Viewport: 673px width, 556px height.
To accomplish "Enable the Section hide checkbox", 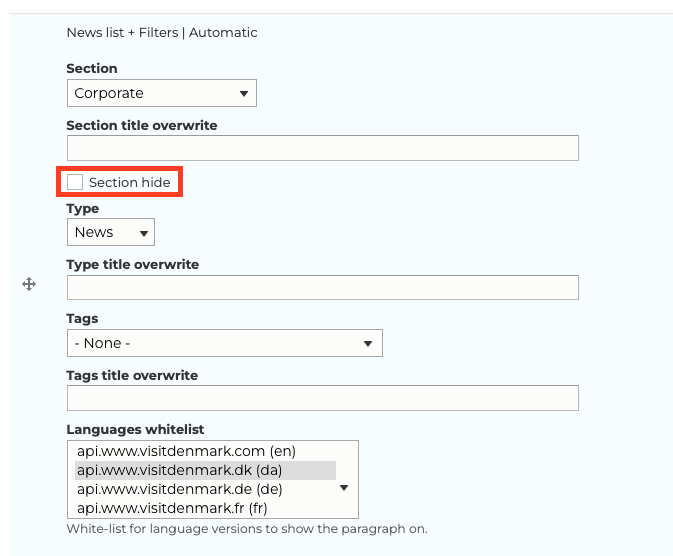I will tap(75, 182).
